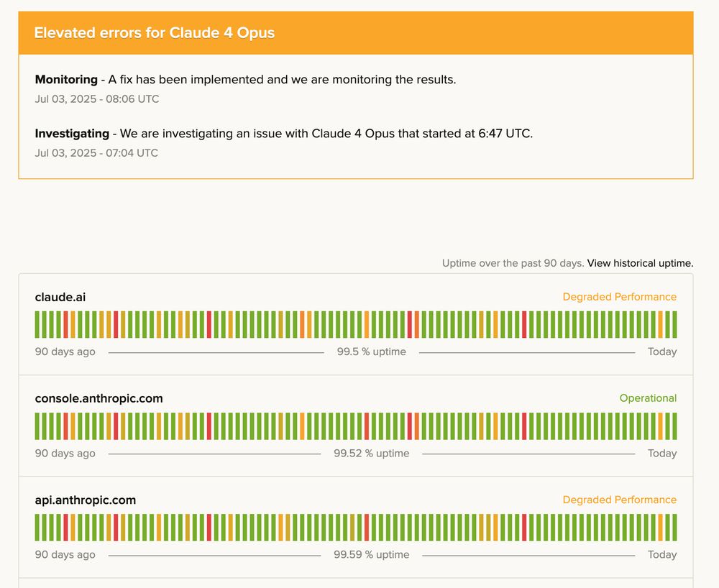Click the '99.52 % uptime' value
719x588 pixels.
[x=372, y=454]
